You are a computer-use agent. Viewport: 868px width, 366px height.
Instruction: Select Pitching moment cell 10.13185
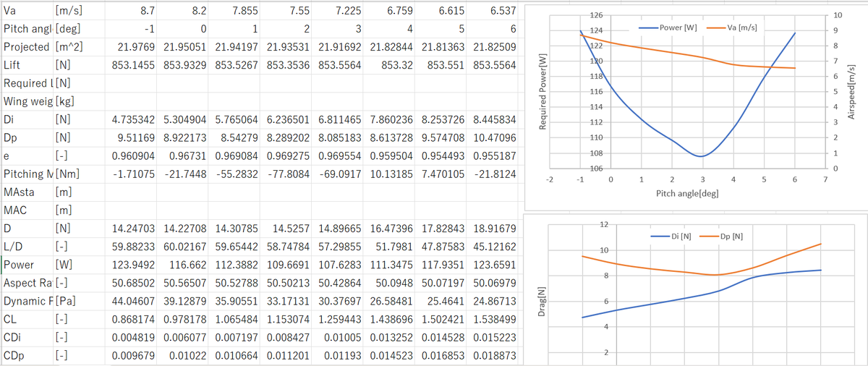tap(390, 174)
